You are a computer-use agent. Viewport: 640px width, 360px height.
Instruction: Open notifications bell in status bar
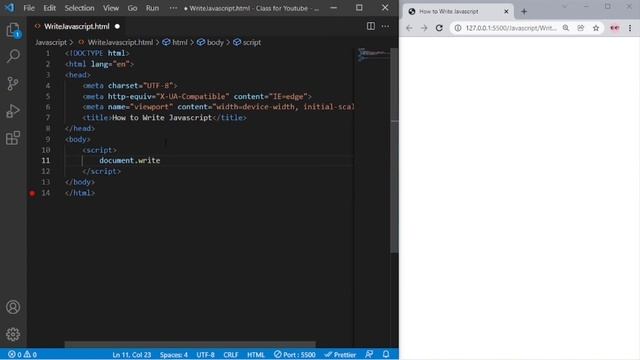[386, 354]
